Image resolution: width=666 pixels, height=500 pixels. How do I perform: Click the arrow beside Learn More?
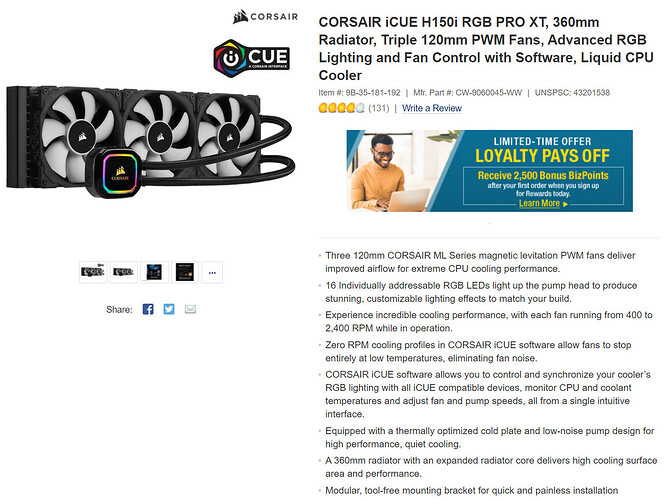(x=565, y=204)
